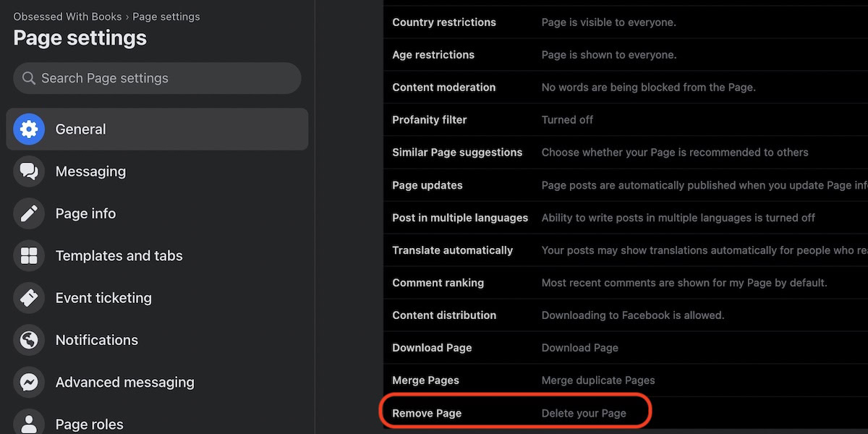Click the Advanced messaging messenger icon
The height and width of the screenshot is (434, 868).
click(x=29, y=382)
